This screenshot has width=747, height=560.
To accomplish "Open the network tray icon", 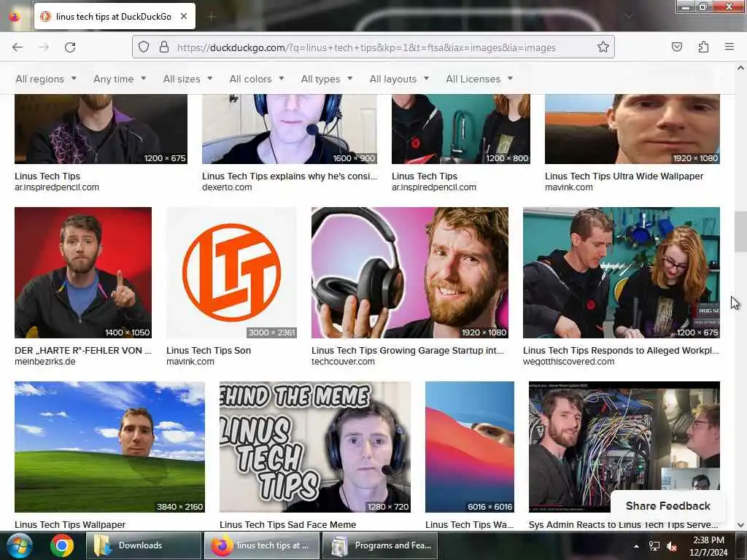I will pos(654,546).
